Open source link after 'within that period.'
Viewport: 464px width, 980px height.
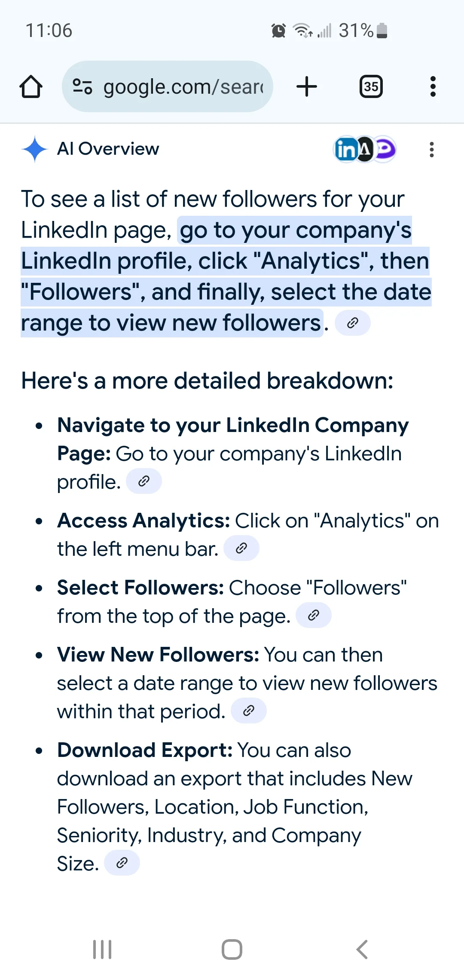[249, 710]
